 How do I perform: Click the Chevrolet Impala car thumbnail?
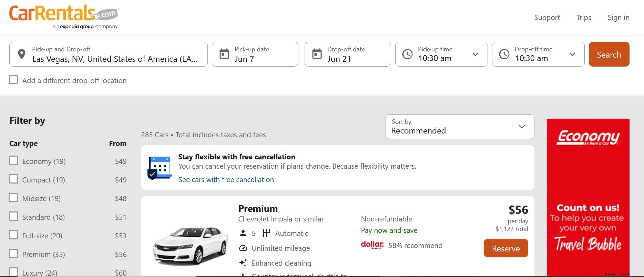pos(191,246)
